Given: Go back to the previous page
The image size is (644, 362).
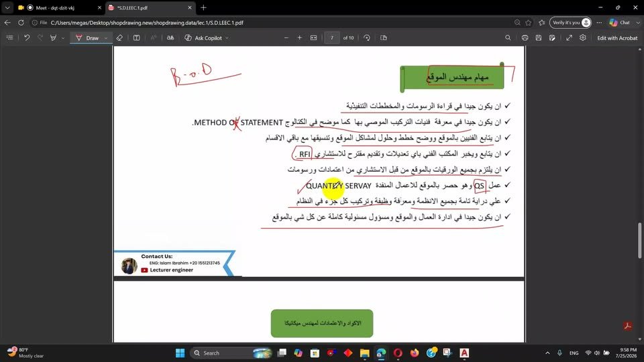Looking at the screenshot, I should 7,23.
